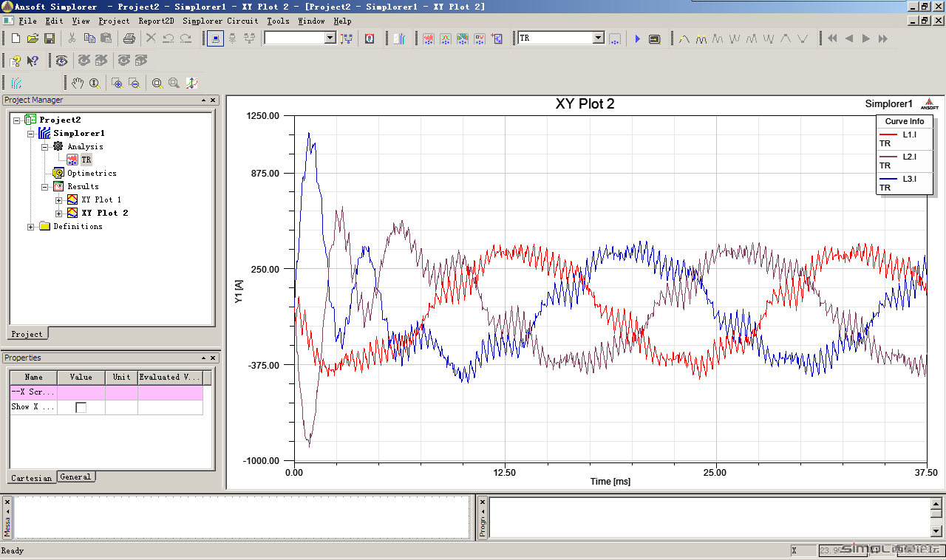Start the analysis with the blue play arrow

(x=637, y=38)
